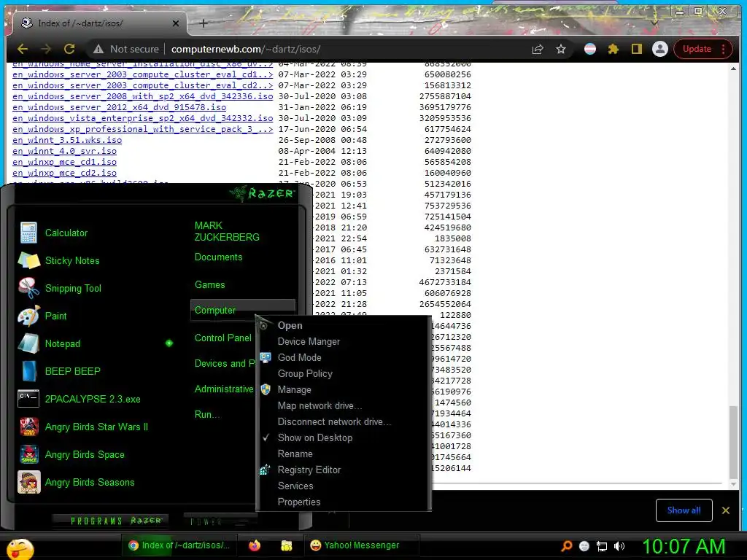Click the page vertical scrollbar thumb
The height and width of the screenshot is (560, 747).
pyautogui.click(x=733, y=443)
